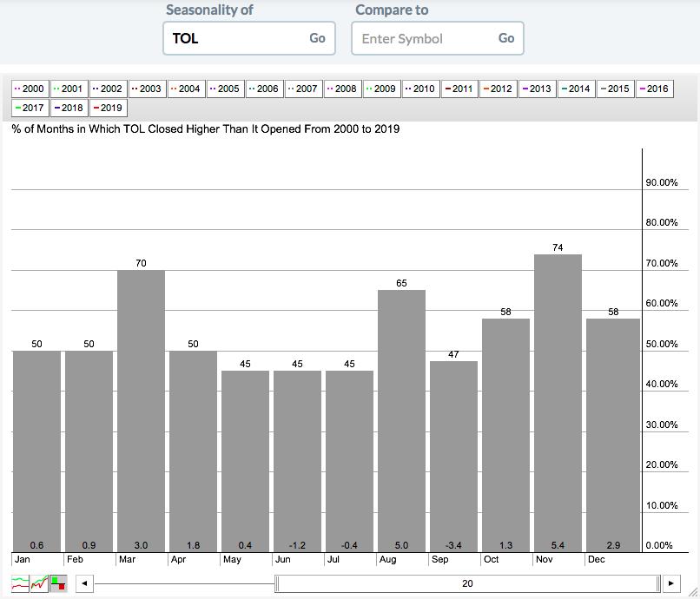Click the Mar month axis label

[127, 559]
